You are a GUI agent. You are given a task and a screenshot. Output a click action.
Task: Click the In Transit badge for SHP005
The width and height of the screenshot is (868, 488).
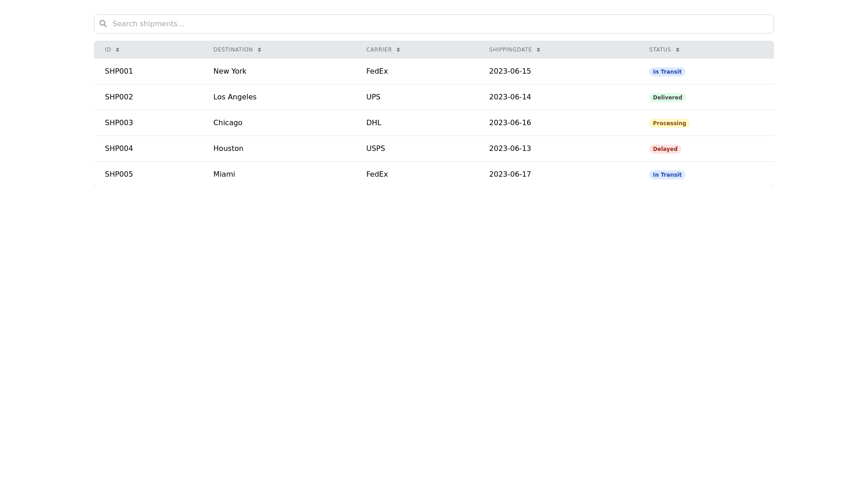(x=667, y=175)
